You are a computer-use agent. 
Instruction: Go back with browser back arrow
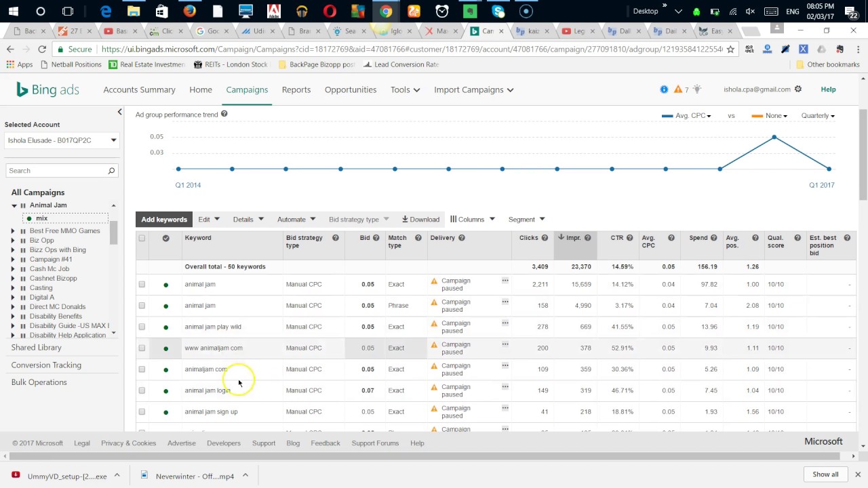10,49
